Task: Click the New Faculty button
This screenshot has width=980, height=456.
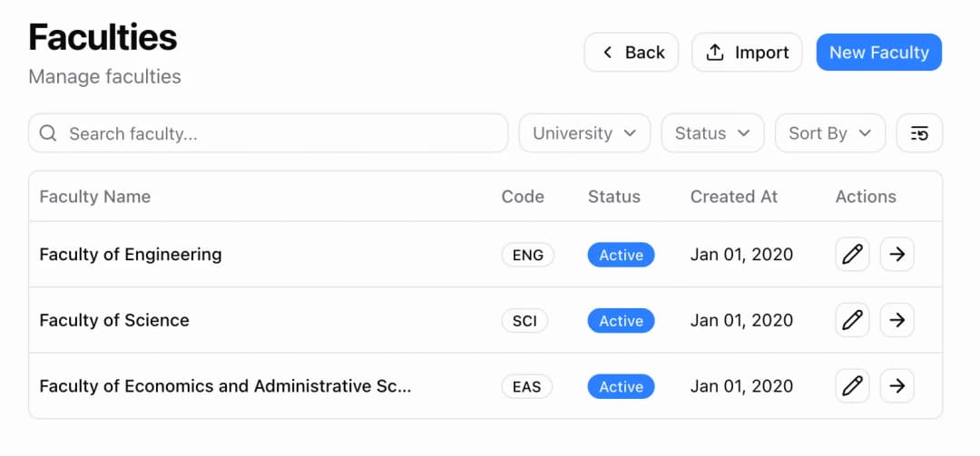Action: (x=878, y=53)
